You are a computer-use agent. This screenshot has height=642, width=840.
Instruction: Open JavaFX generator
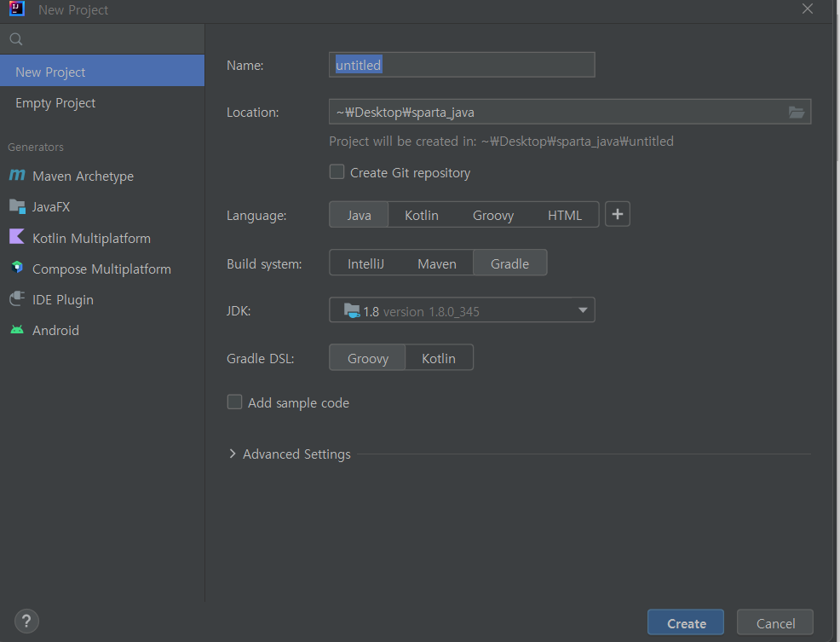click(x=101, y=206)
